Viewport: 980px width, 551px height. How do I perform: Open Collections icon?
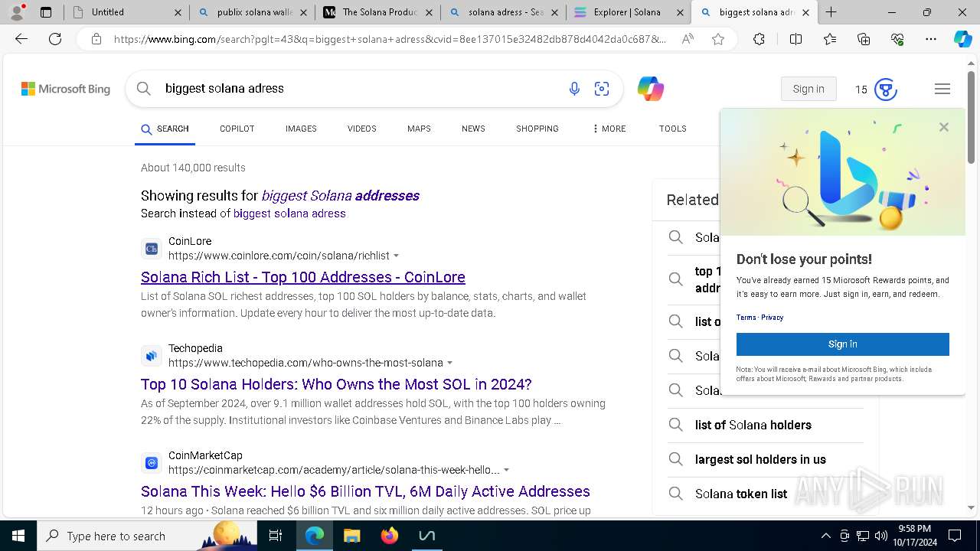pos(864,39)
